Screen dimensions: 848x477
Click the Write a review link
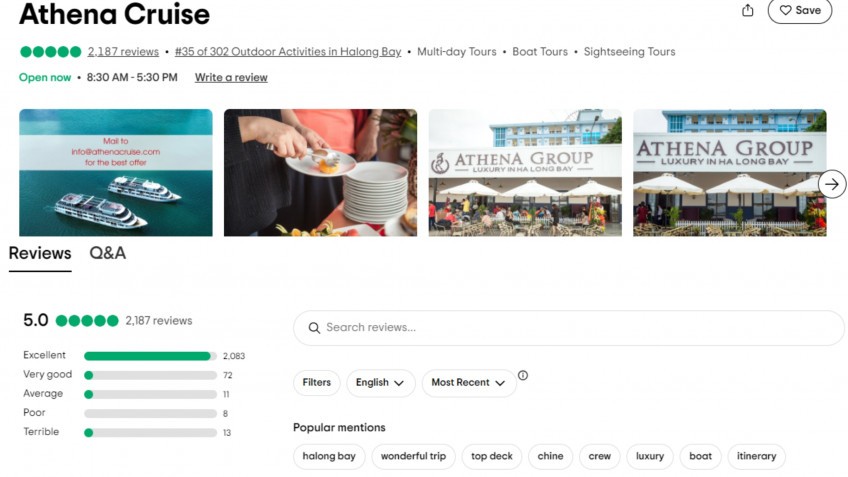[x=231, y=77]
